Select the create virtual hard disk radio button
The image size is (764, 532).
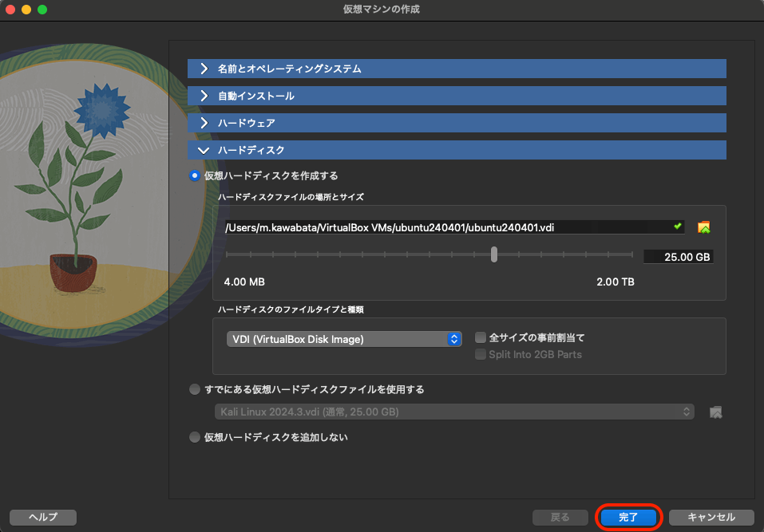[195, 175]
